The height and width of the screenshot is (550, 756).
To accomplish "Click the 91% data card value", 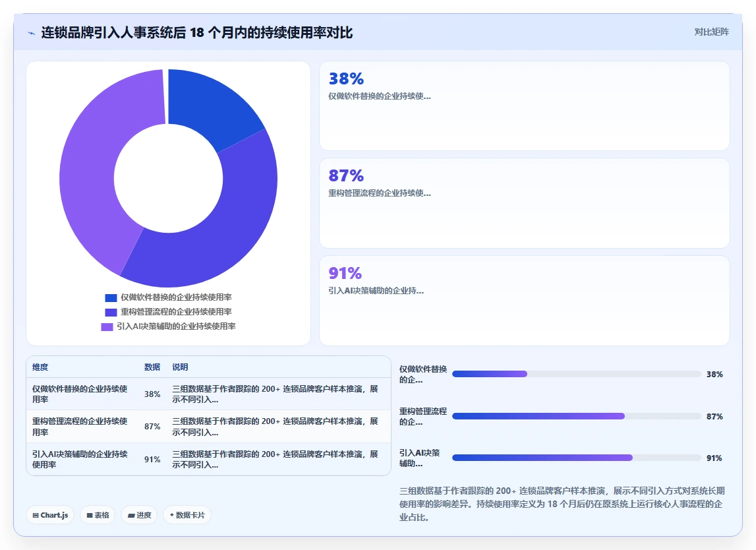I will 345,273.
